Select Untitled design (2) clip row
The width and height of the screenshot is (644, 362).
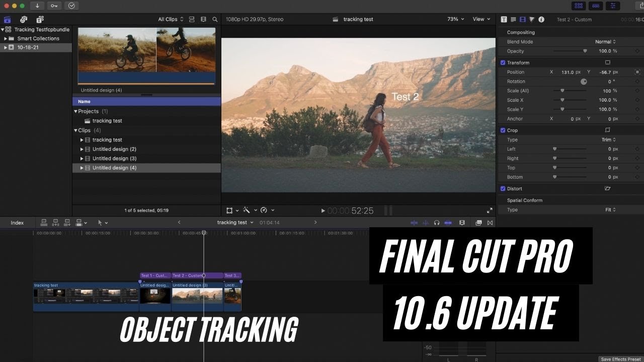point(146,149)
